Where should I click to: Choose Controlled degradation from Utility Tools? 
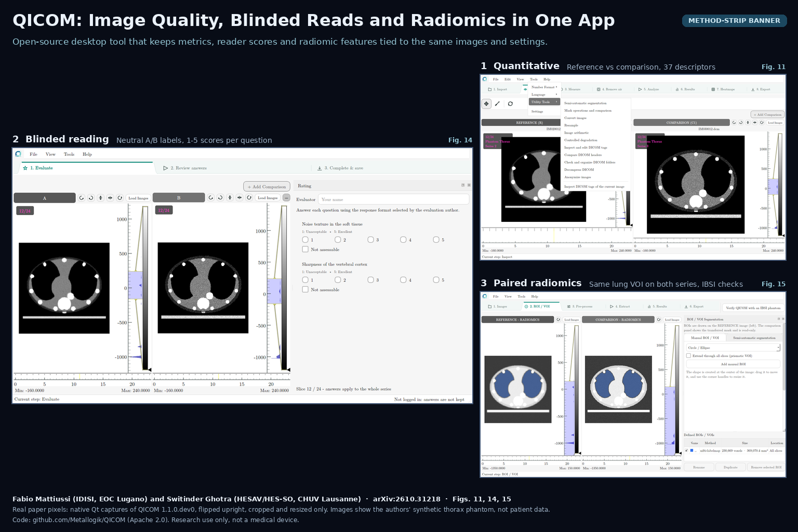tap(581, 140)
